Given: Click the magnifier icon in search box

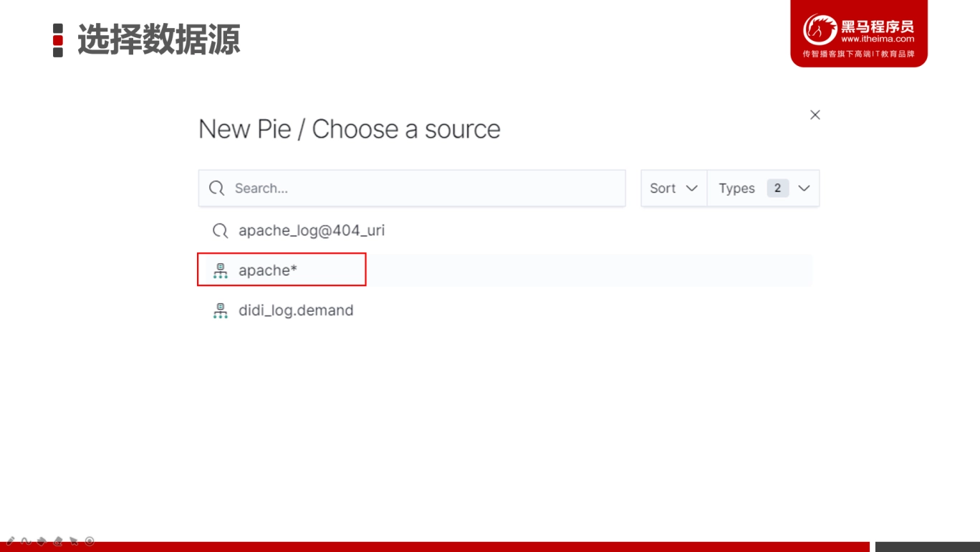Looking at the screenshot, I should [216, 188].
